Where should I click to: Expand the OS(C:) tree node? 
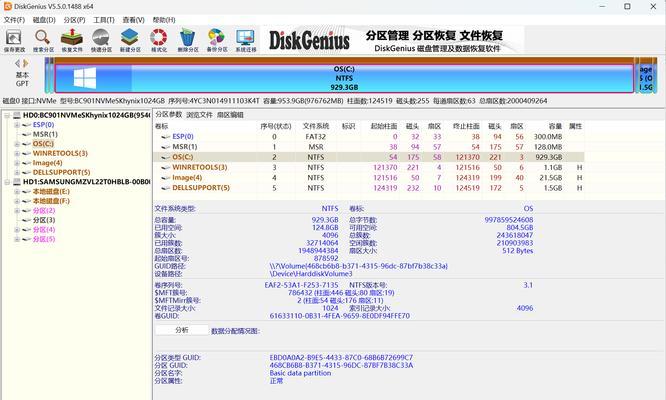(x=17, y=144)
